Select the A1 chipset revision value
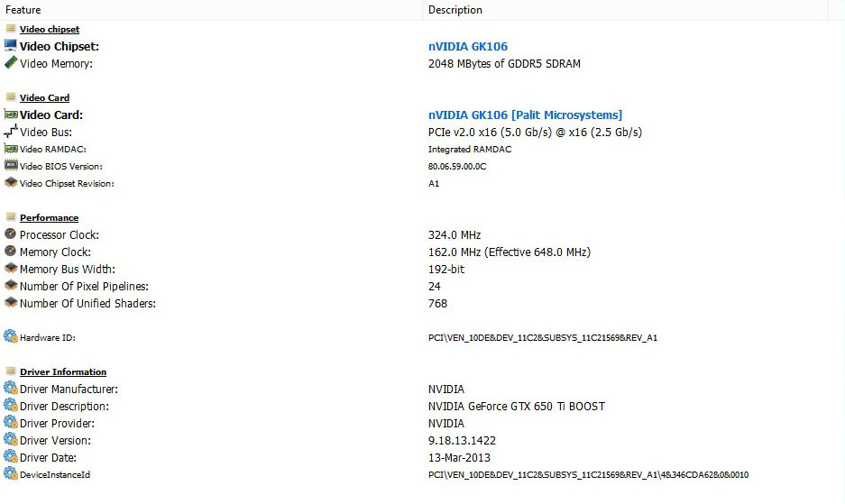This screenshot has height=504, width=845. click(434, 184)
